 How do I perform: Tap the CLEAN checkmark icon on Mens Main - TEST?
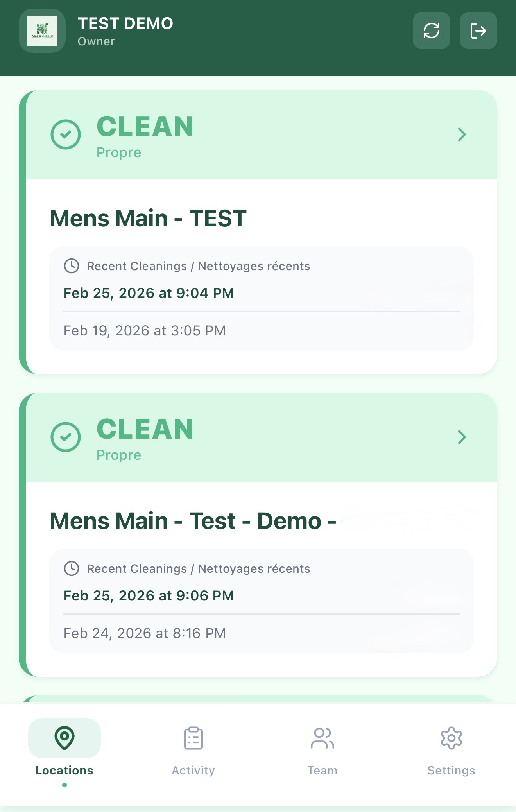click(66, 134)
